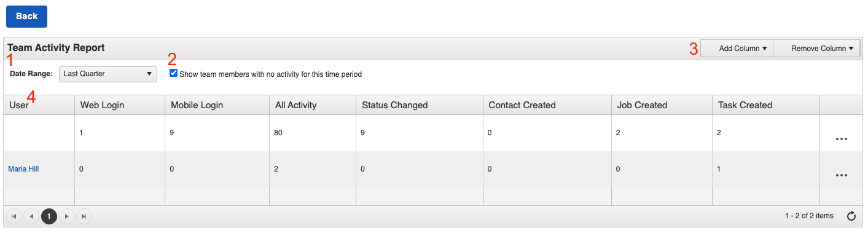Open the three-dot menu for Maria Hill
This screenshot has height=241, width=868.
pyautogui.click(x=842, y=175)
